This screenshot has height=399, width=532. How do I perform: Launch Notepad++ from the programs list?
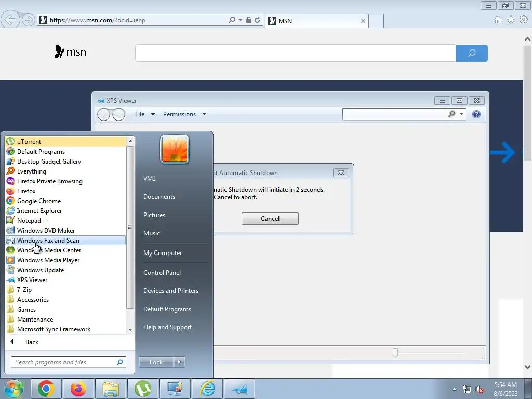click(x=65, y=220)
